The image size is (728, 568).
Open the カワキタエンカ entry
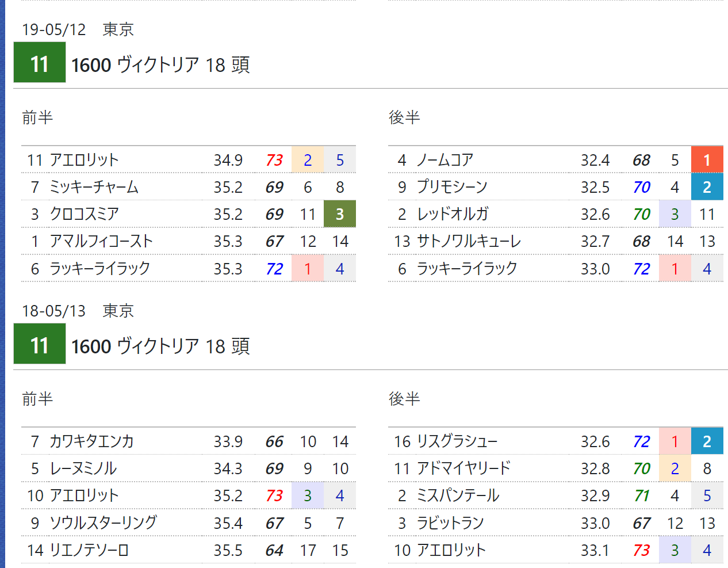click(x=91, y=441)
